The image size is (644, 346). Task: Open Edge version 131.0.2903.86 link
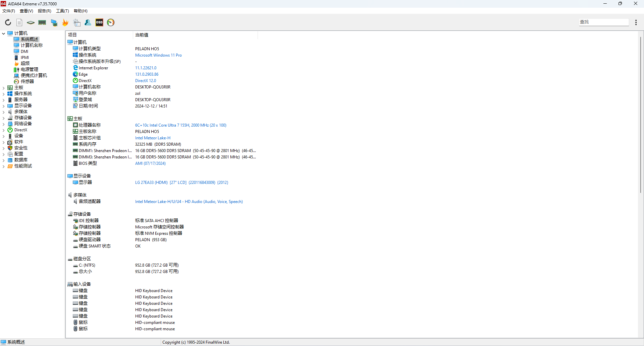pyautogui.click(x=147, y=74)
